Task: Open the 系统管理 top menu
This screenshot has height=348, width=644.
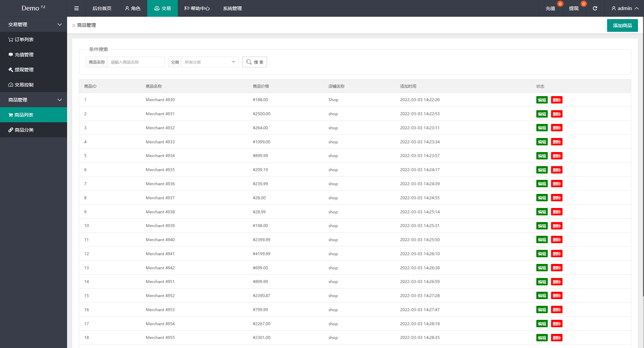Action: [x=232, y=8]
